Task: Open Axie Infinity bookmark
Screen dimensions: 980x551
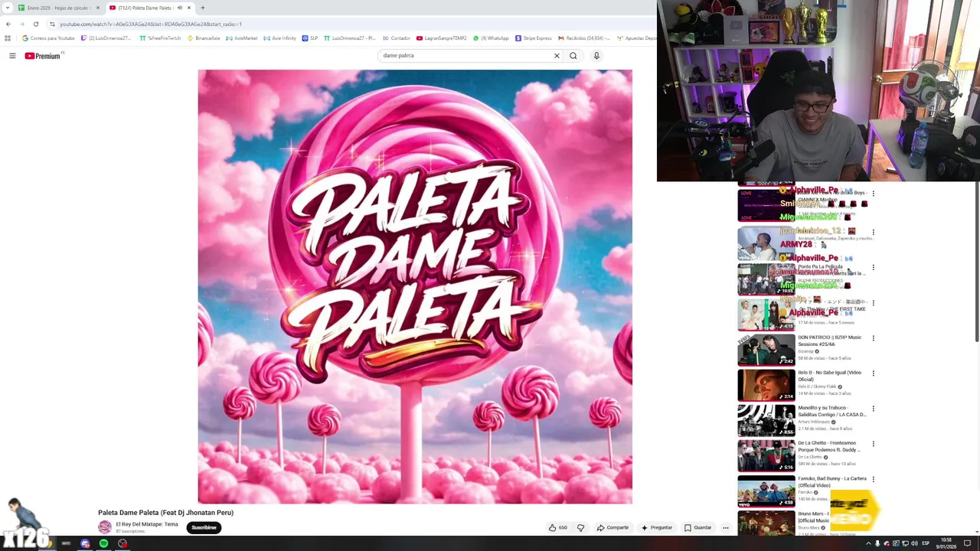Action: (279, 38)
